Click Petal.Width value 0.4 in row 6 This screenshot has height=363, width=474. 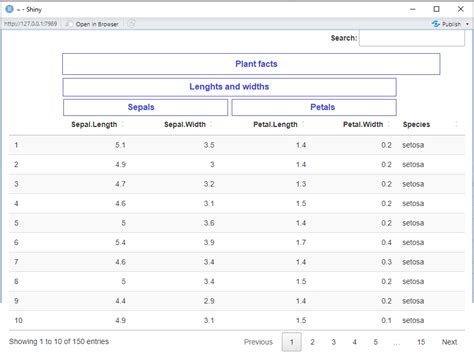pyautogui.click(x=386, y=243)
